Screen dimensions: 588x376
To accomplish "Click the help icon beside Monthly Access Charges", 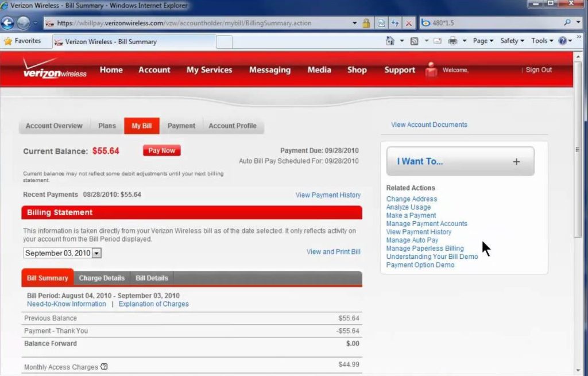I will pyautogui.click(x=104, y=367).
